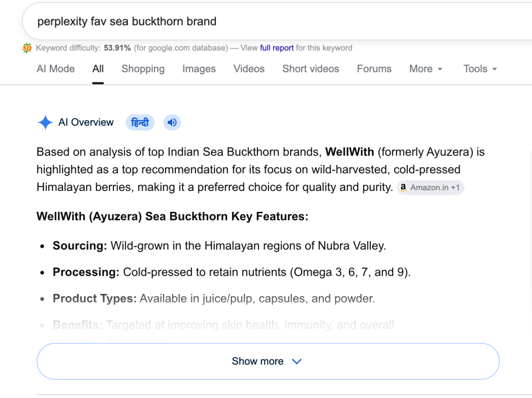Click the faded Benefits bullet text

(x=223, y=325)
